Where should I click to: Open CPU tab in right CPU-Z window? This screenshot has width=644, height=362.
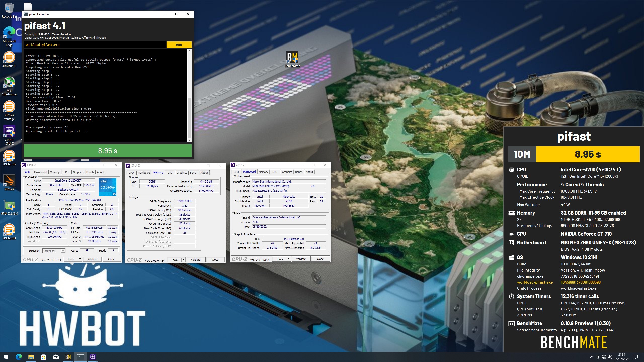click(236, 172)
